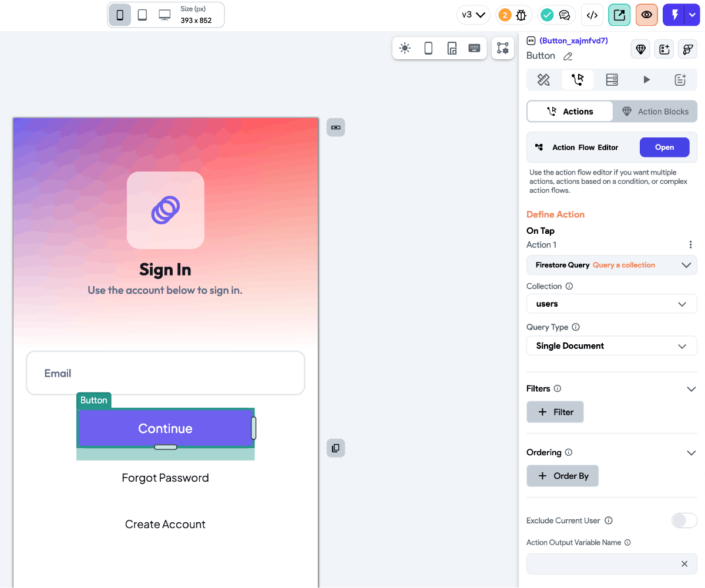Toggle light/dark mode sun icon
Screen dimensions: 705x588
click(405, 48)
